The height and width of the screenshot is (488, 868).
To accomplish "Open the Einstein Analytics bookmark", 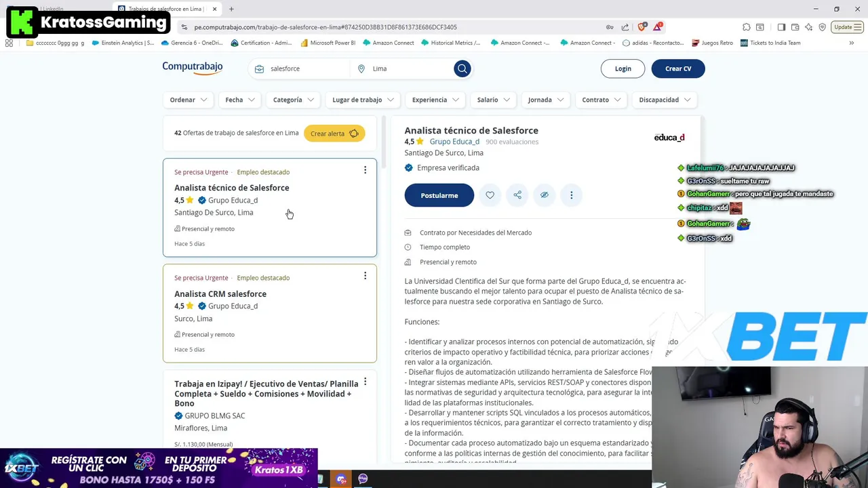I will (123, 43).
